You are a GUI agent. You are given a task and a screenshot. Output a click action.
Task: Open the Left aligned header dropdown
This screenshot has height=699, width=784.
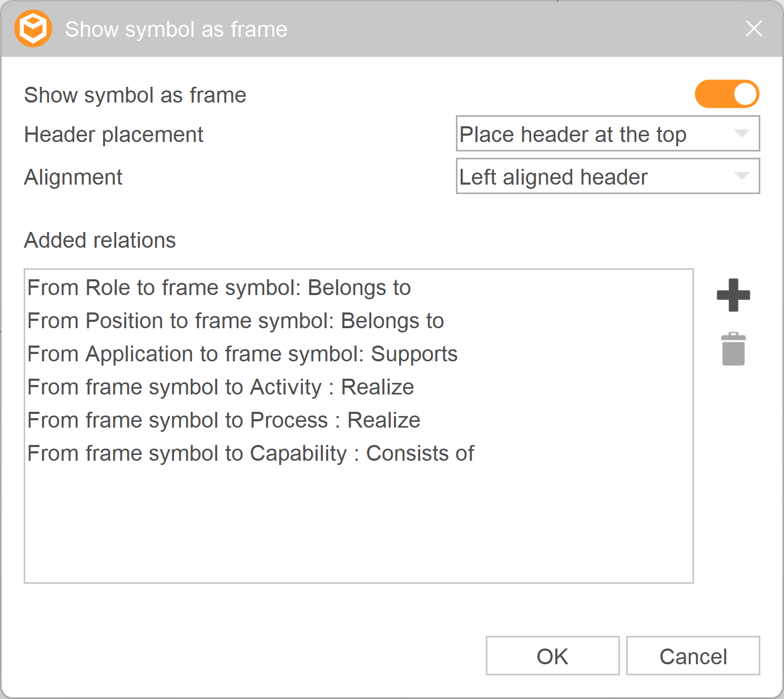(607, 176)
